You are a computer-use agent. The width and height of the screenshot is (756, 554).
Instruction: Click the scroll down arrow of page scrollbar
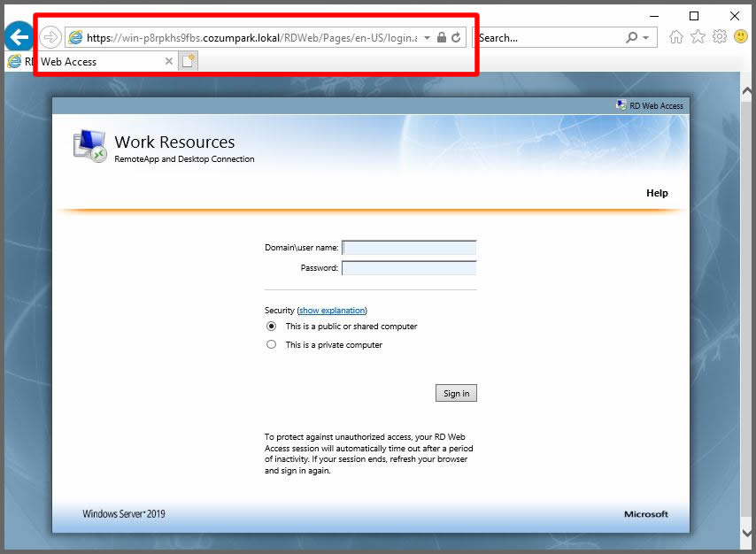point(747,533)
